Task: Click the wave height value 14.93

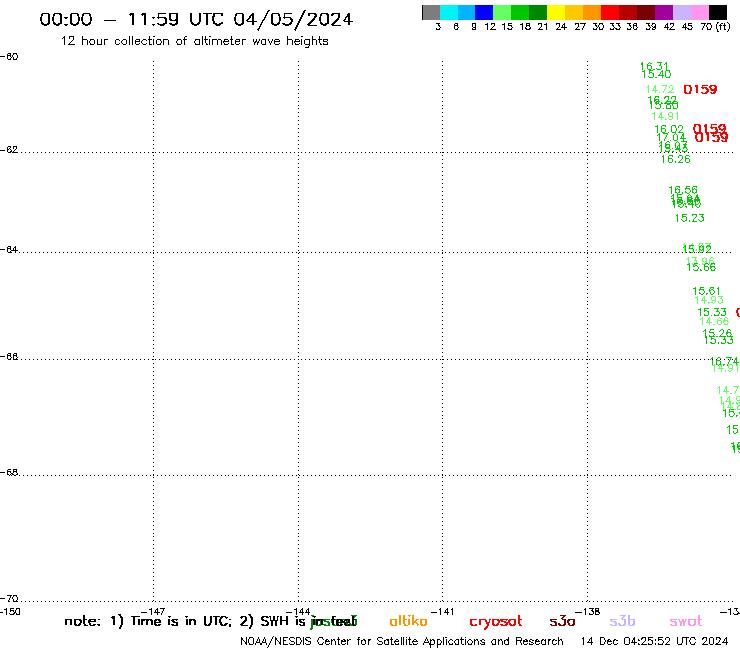Action: click(x=709, y=300)
